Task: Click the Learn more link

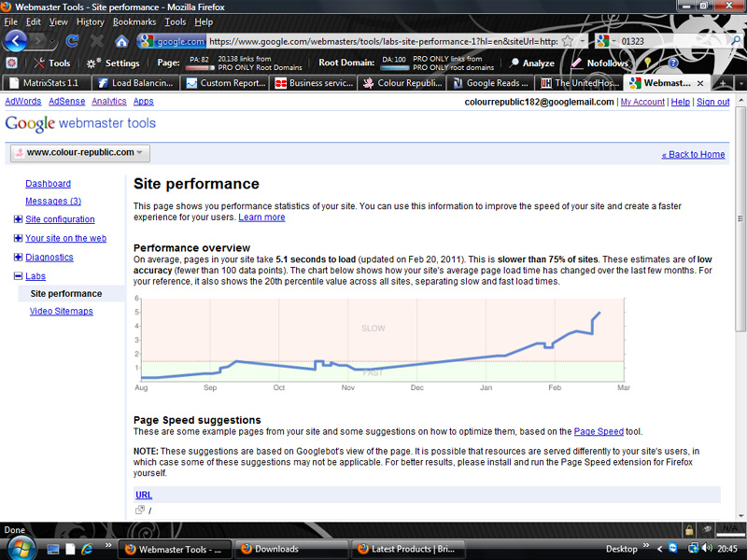Action: pos(261,217)
